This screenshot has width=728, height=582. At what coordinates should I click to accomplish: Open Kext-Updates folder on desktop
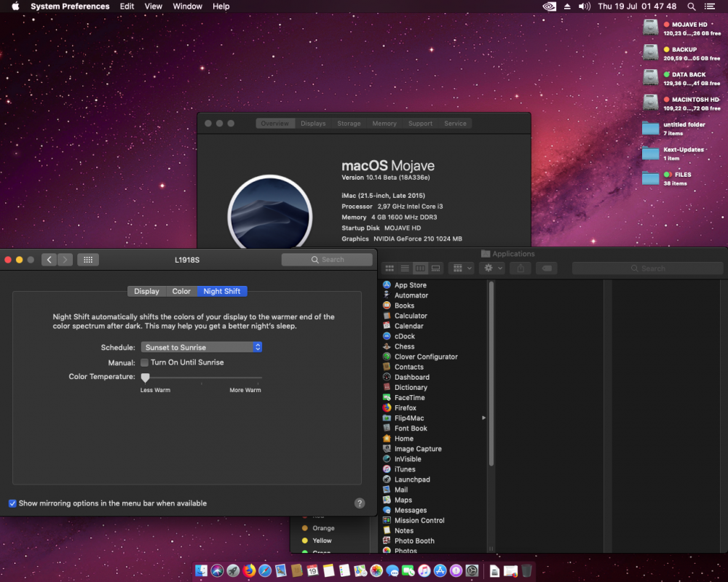pyautogui.click(x=650, y=154)
